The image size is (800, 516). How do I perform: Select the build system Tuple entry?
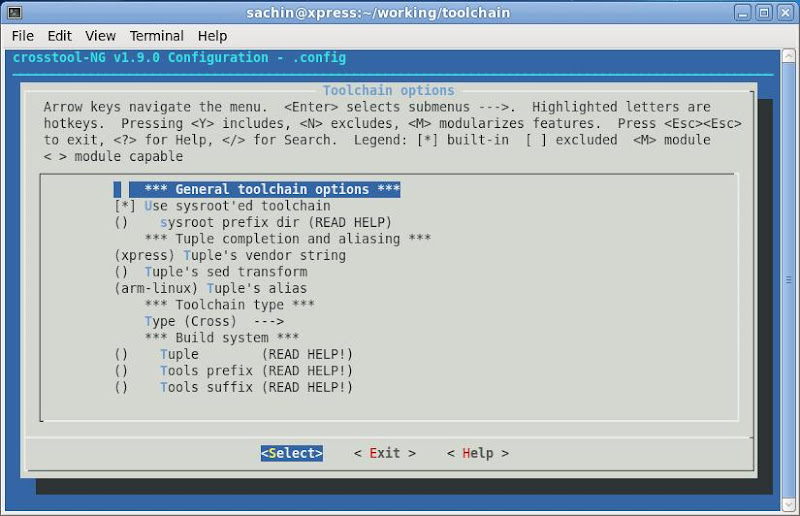pos(234,354)
